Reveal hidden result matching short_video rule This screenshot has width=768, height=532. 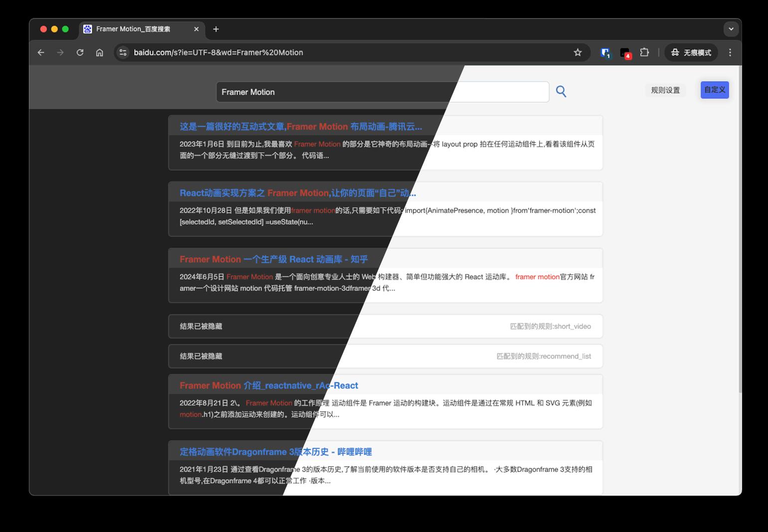385,327
